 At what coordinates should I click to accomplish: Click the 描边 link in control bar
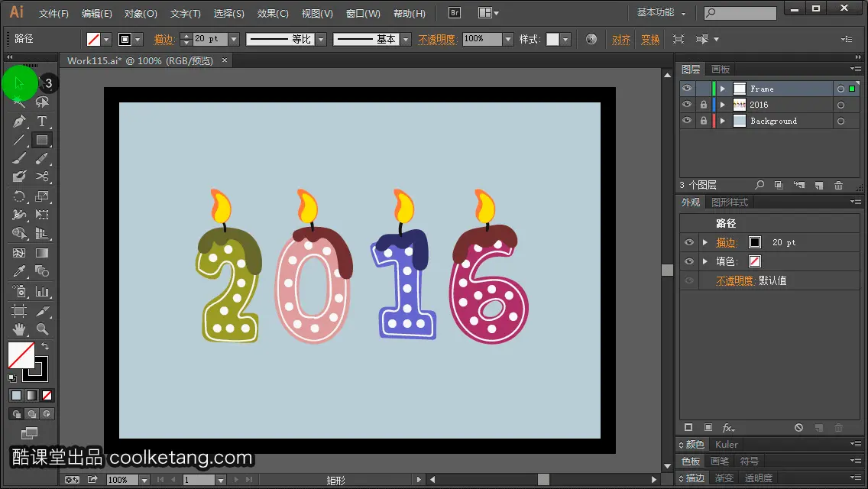pos(164,39)
